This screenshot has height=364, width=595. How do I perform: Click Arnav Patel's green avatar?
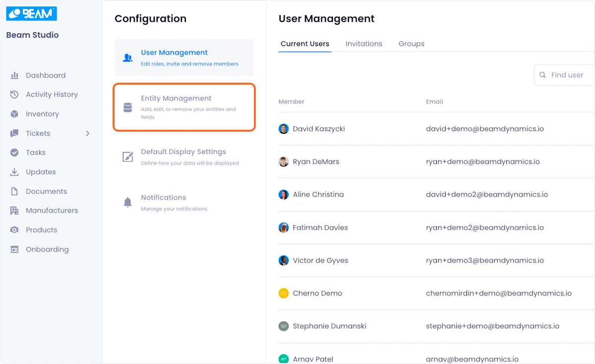coord(284,359)
